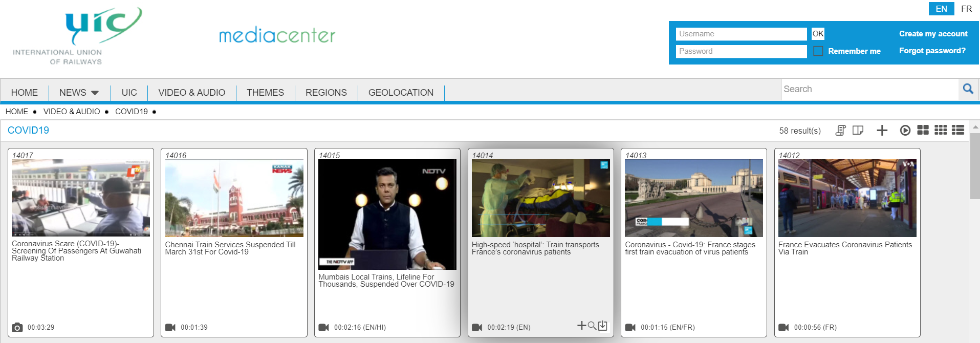980x343 pixels.
Task: Click the scrollbar up arrow
Action: pyautogui.click(x=975, y=126)
